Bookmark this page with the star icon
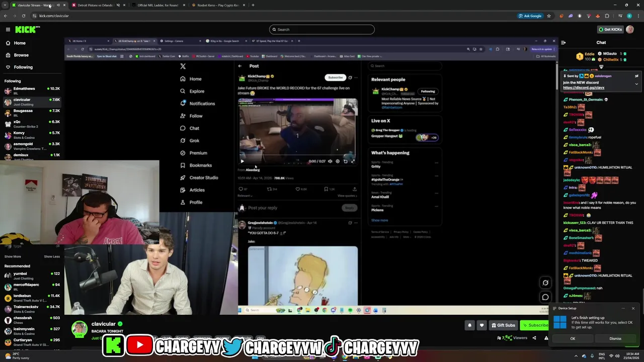The image size is (644, 362). click(549, 16)
